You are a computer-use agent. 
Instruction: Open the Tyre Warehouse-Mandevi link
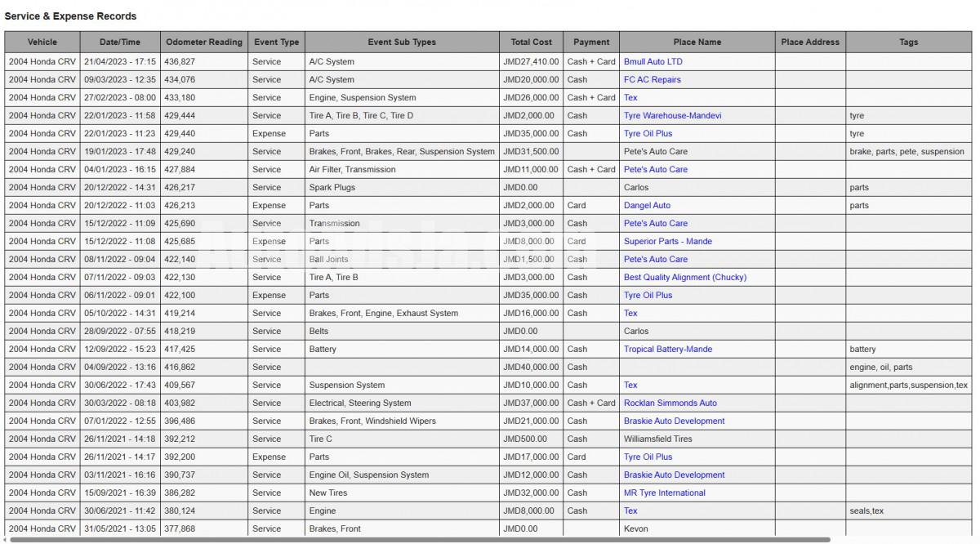672,115
